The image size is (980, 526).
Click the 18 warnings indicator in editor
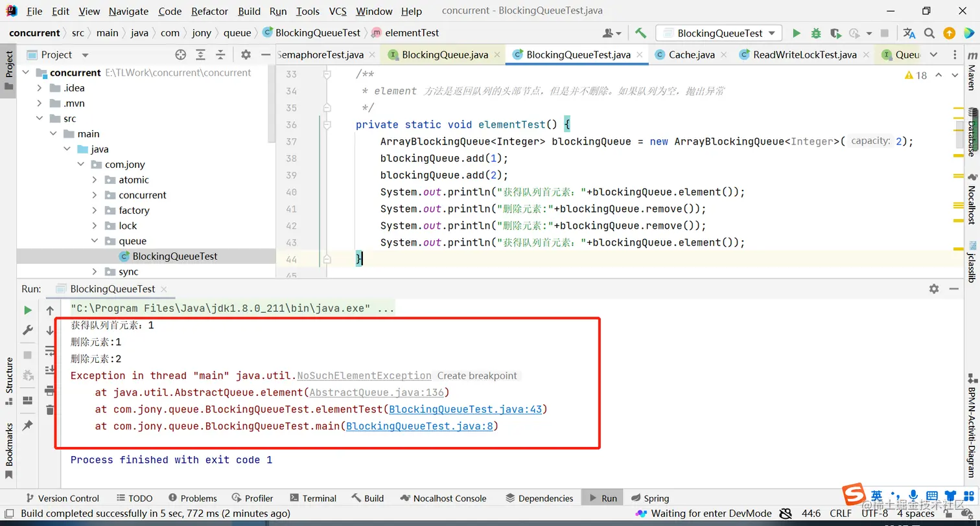(916, 76)
